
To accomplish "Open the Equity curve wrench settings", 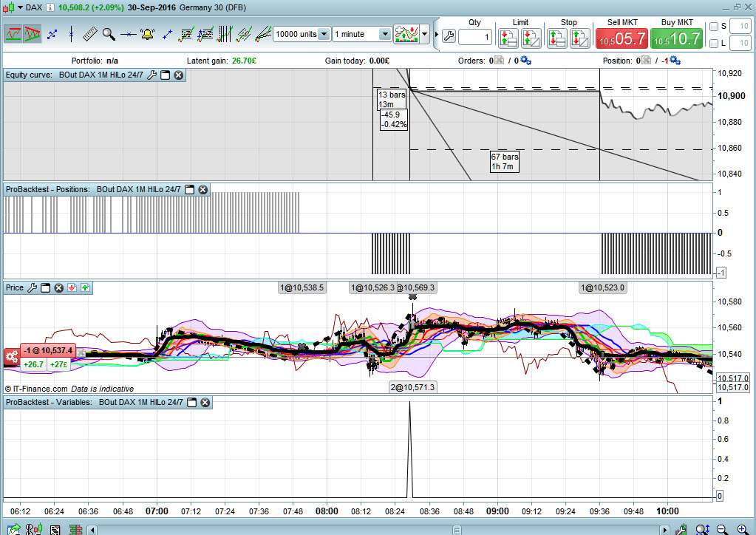I will [152, 75].
